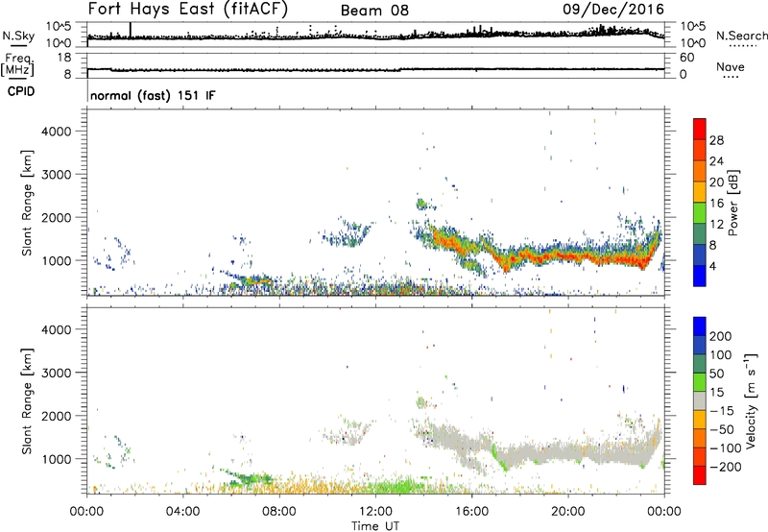
Task: Click Slant Range [km] label of velocity panel
Action: pyautogui.click(x=27, y=401)
